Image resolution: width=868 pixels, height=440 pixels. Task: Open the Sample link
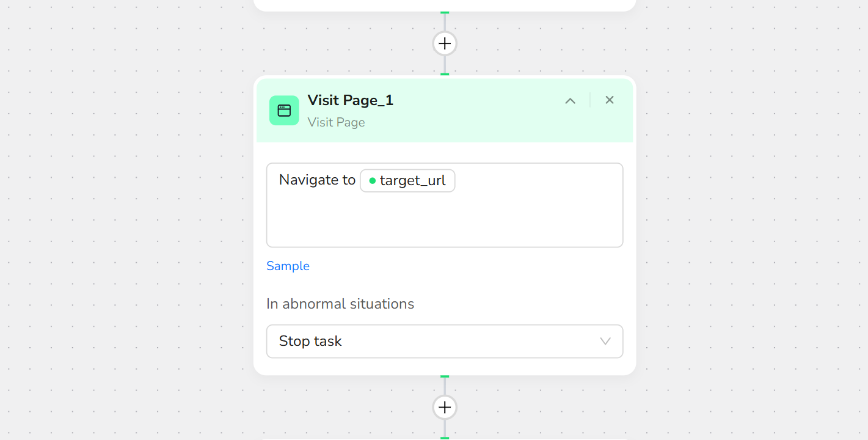pos(288,266)
